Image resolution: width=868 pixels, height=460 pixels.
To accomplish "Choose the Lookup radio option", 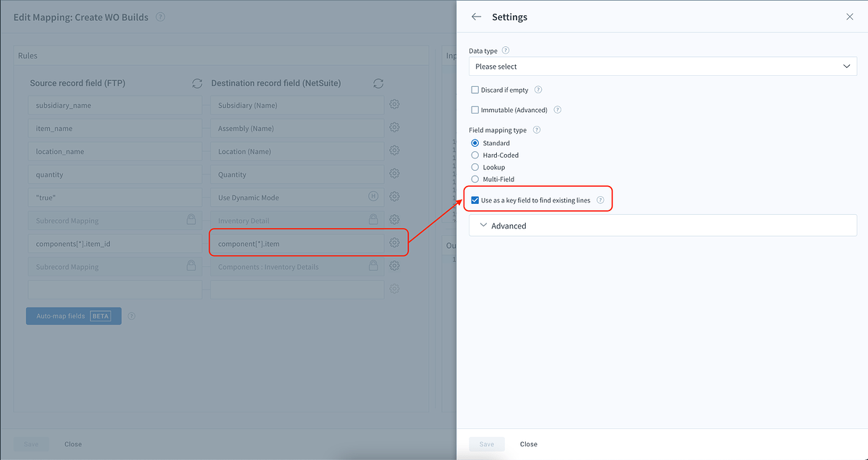I will click(475, 167).
